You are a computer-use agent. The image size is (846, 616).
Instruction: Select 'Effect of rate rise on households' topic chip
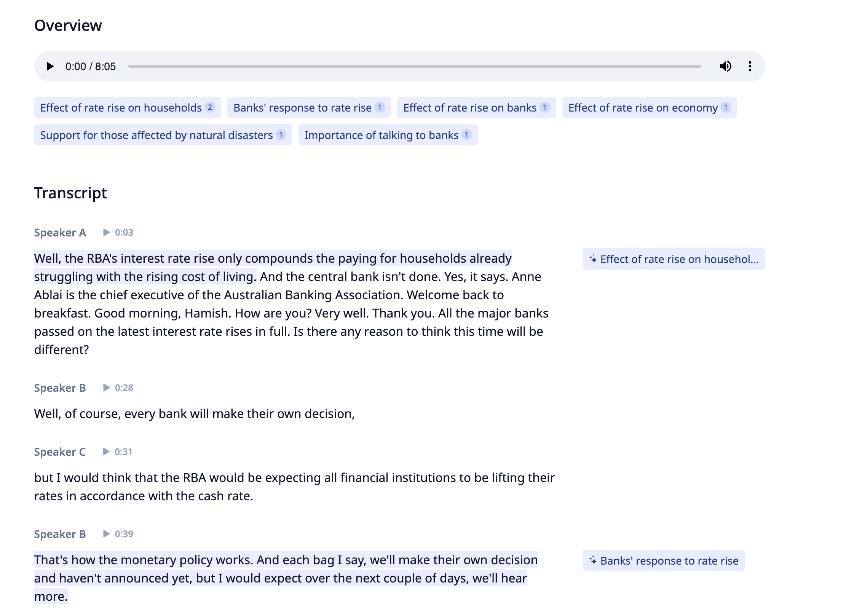[127, 108]
